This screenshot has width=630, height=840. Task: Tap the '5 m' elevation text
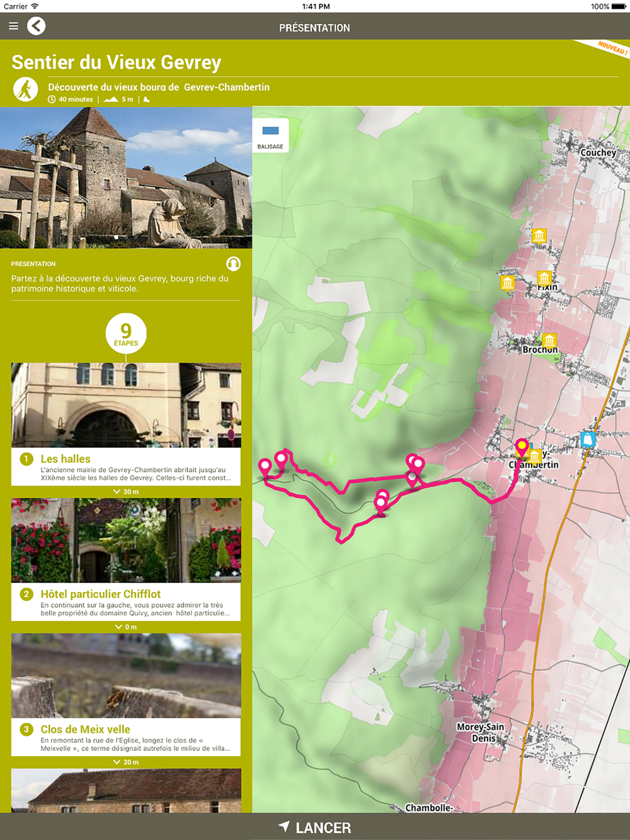point(127,99)
